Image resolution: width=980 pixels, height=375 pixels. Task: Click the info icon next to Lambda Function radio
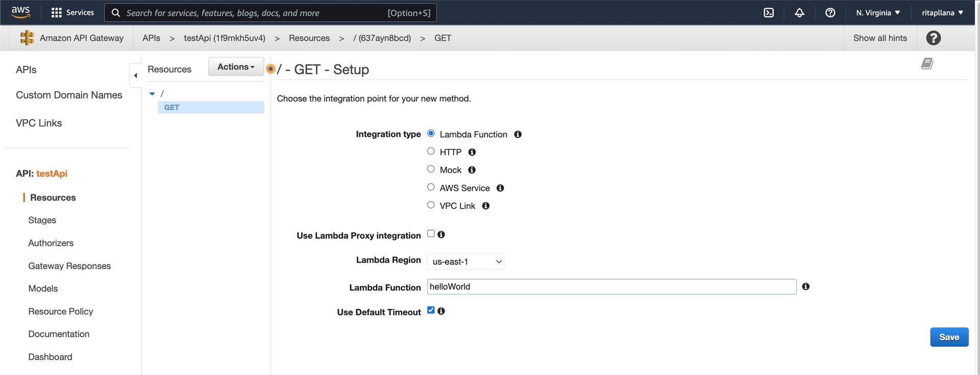tap(518, 134)
